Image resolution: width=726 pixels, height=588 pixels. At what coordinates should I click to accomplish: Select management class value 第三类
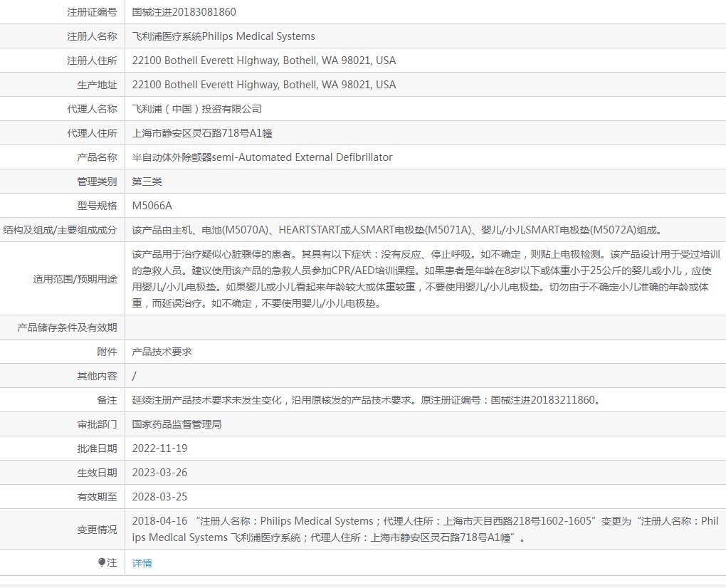pyautogui.click(x=147, y=182)
